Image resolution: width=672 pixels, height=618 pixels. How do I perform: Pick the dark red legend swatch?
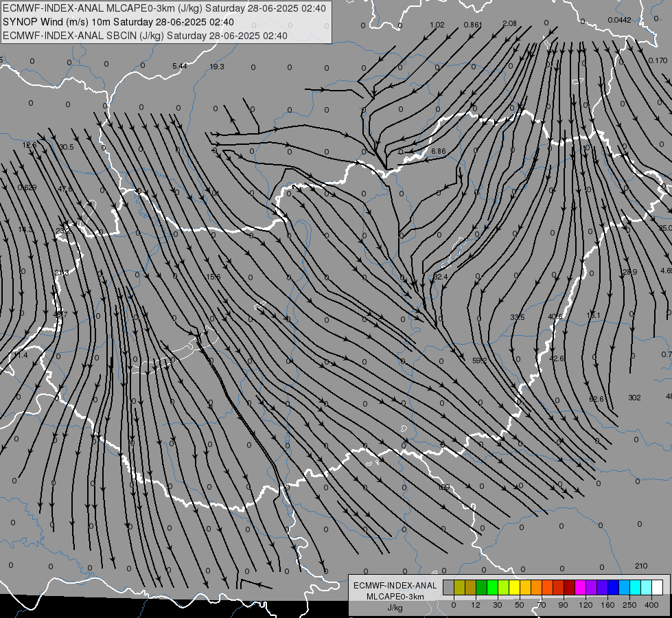point(569,587)
